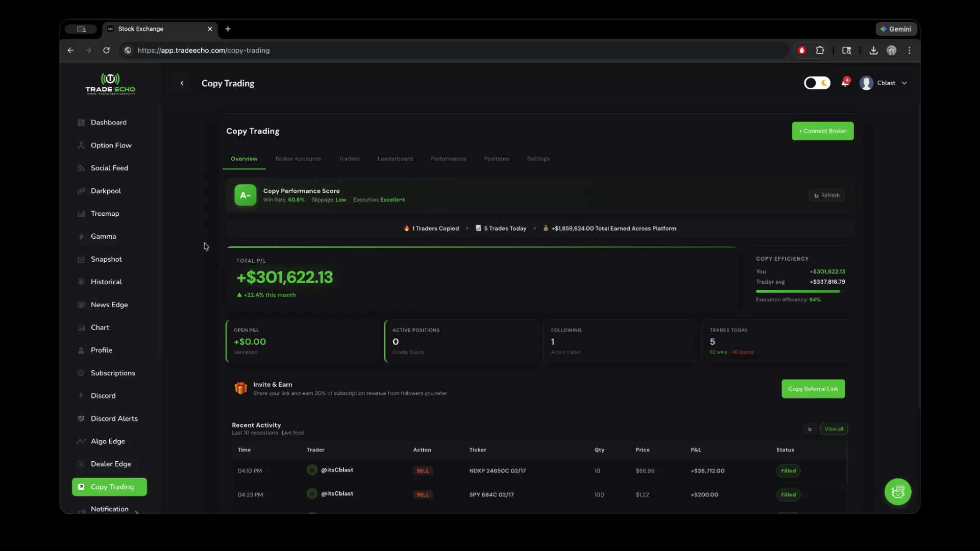This screenshot has height=551, width=980.
Task: Refresh the Recent Activity feed icon
Action: (x=810, y=429)
